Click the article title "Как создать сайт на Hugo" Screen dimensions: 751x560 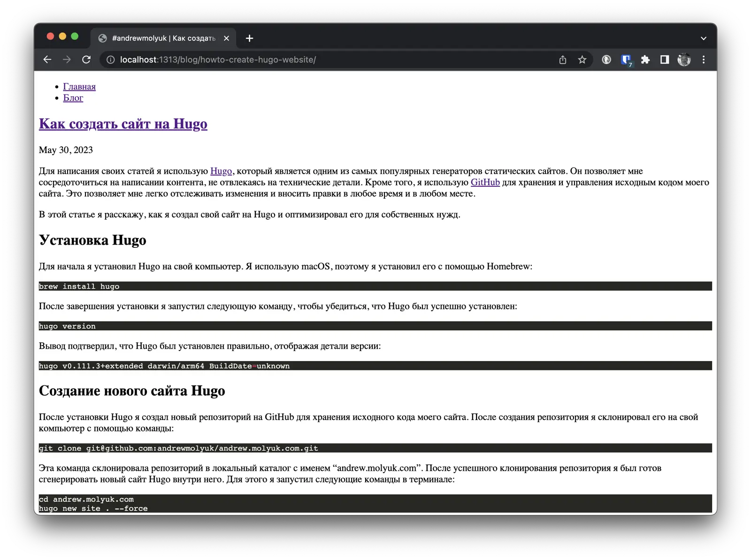click(123, 123)
